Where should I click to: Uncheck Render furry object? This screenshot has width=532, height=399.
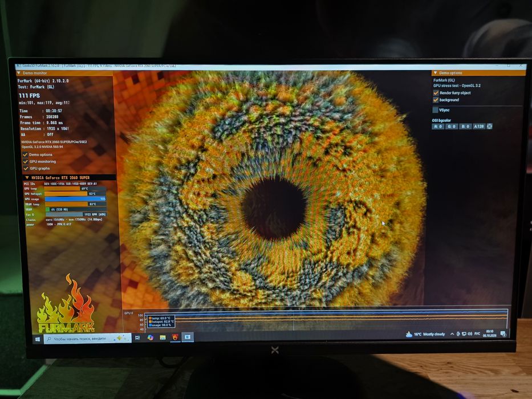436,93
